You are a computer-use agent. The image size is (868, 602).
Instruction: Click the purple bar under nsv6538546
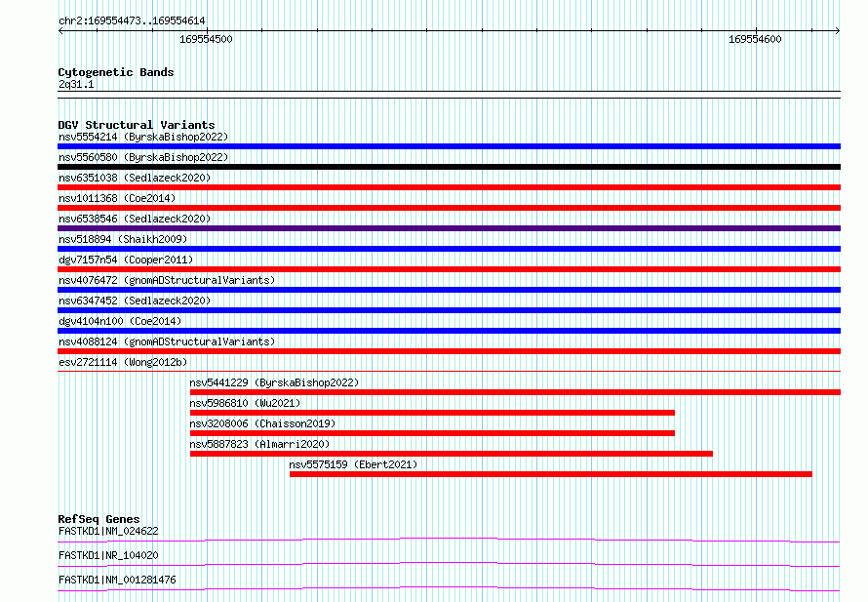pyautogui.click(x=449, y=228)
